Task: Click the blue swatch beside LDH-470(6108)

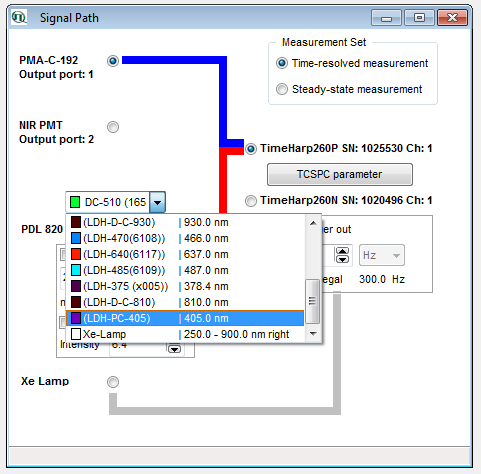Action: click(76, 238)
